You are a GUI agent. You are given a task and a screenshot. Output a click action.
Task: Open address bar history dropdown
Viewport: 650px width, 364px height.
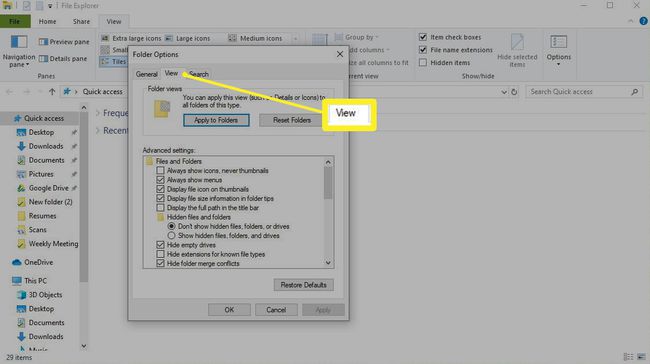click(504, 92)
